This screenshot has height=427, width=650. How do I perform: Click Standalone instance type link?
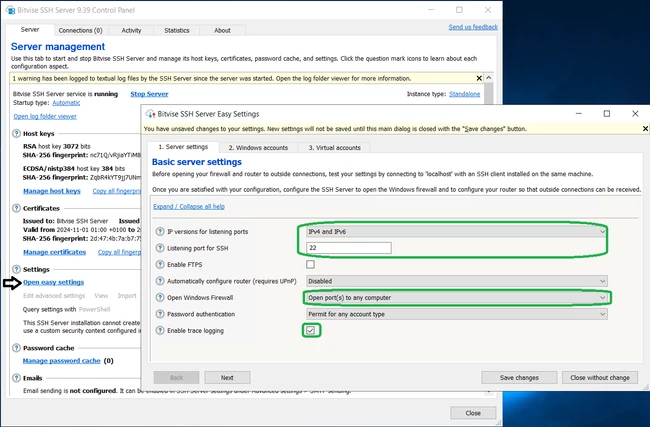click(465, 94)
